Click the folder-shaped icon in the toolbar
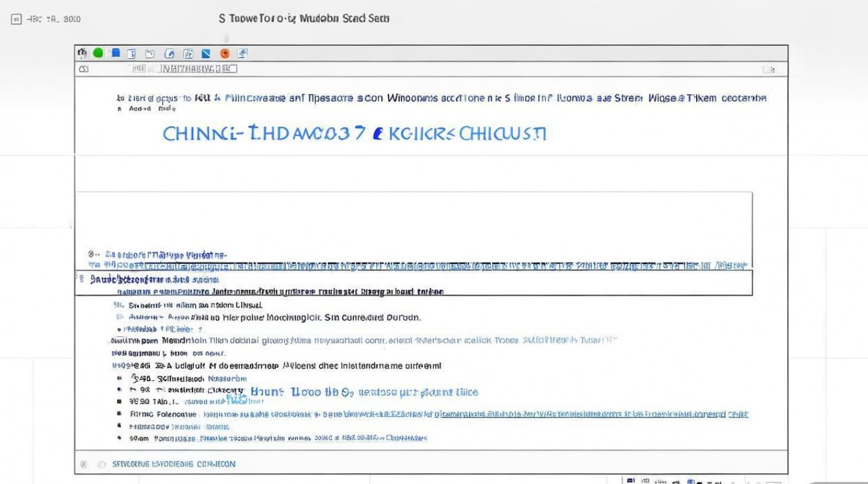 tap(150, 54)
